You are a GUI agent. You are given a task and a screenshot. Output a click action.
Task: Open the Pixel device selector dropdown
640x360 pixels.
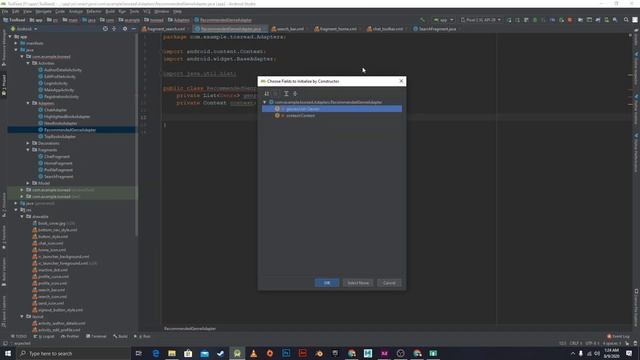click(x=481, y=20)
